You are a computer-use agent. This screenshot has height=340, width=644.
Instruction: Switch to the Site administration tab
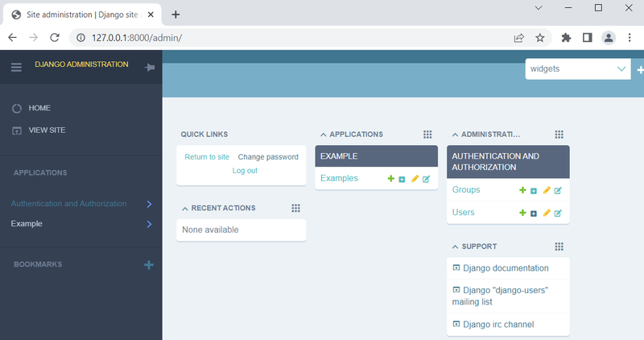click(x=82, y=15)
